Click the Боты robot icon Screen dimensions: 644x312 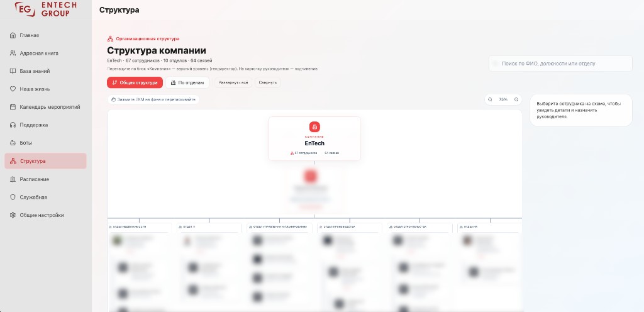[13, 143]
